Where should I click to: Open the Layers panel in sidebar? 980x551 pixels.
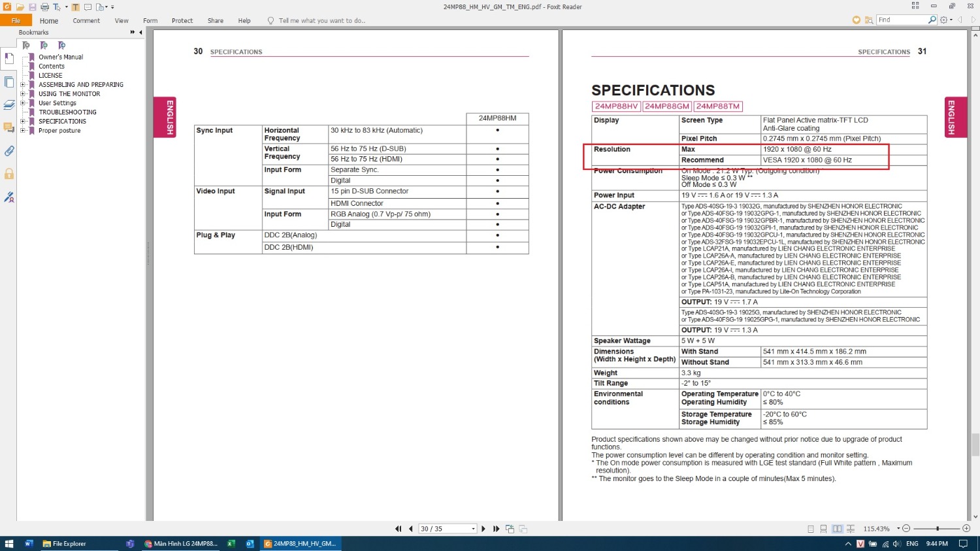pos(9,105)
